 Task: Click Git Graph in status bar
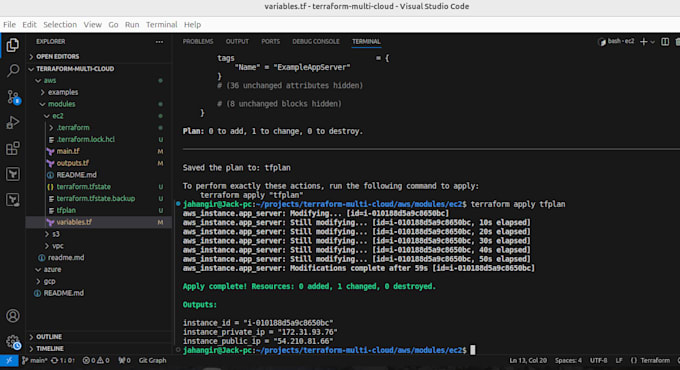(x=152, y=360)
